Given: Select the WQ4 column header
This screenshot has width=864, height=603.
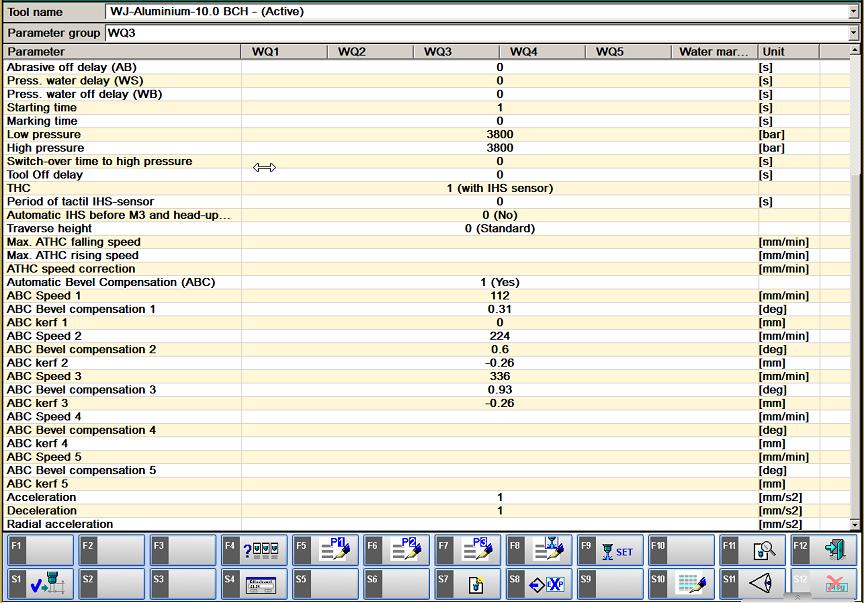Looking at the screenshot, I should pos(542,52).
